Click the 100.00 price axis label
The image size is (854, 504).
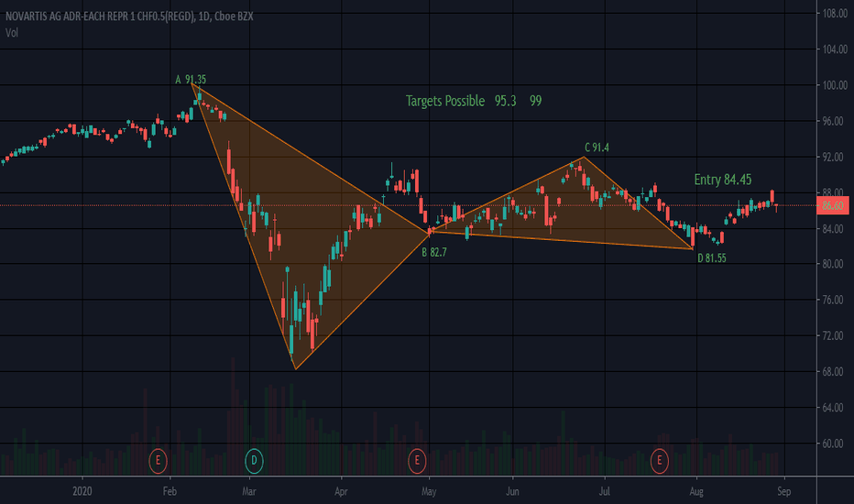coord(835,85)
